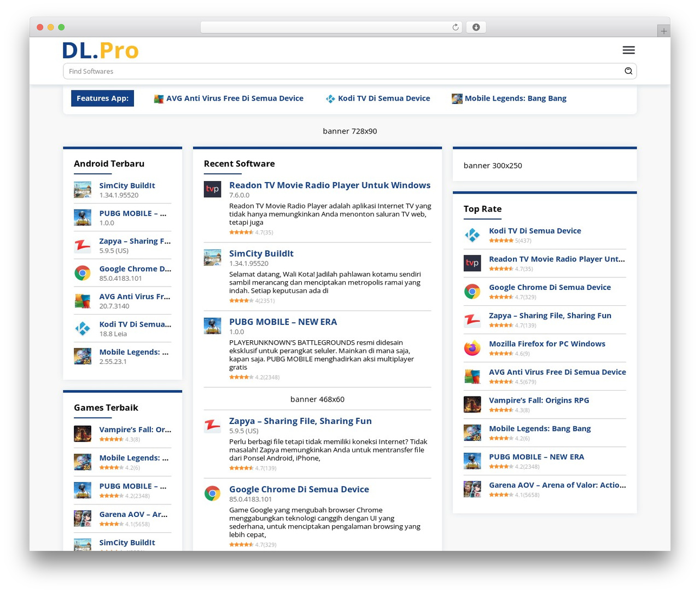The width and height of the screenshot is (700, 593).
Task: Open Readon TV Movie Radio Player Untuk Windows
Action: (330, 185)
